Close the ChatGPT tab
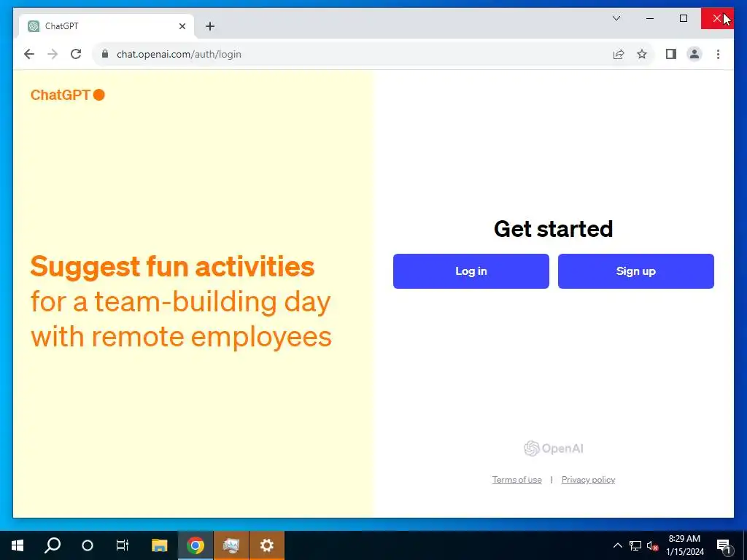 (182, 26)
